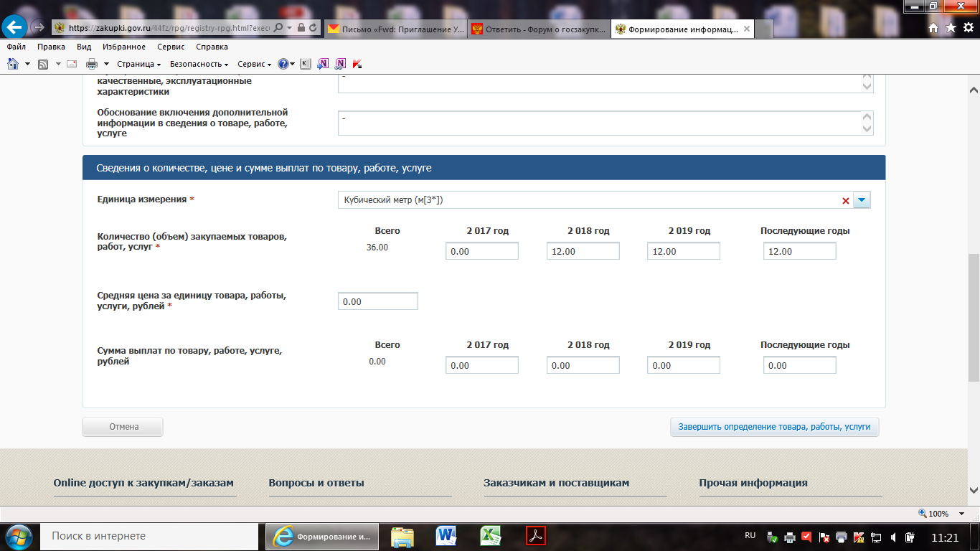Click Завершить определение товара, работы, услуги
Screen dimensions: 980x551
point(774,427)
